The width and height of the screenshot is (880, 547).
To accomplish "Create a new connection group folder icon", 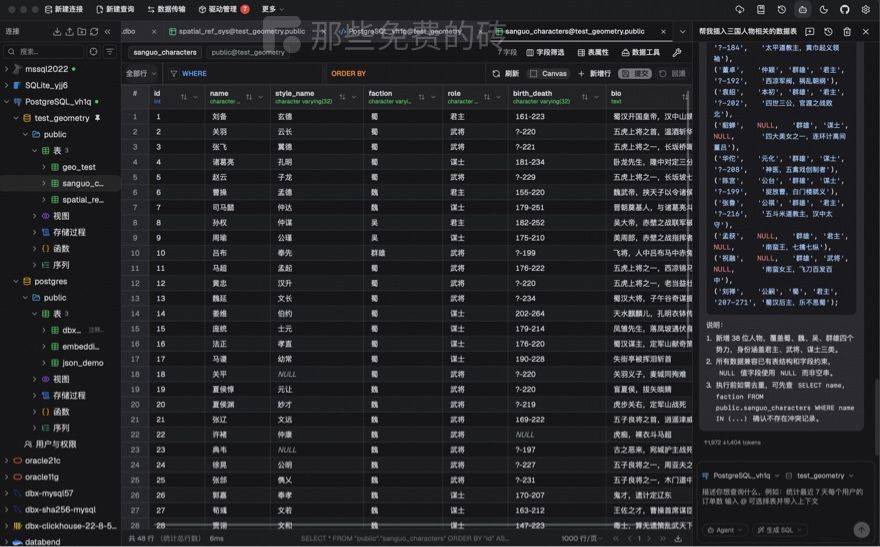I will pos(81,31).
